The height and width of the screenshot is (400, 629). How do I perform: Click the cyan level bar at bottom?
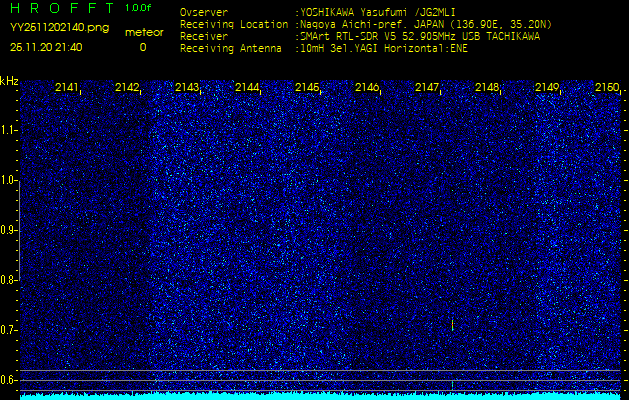pyautogui.click(x=322, y=397)
